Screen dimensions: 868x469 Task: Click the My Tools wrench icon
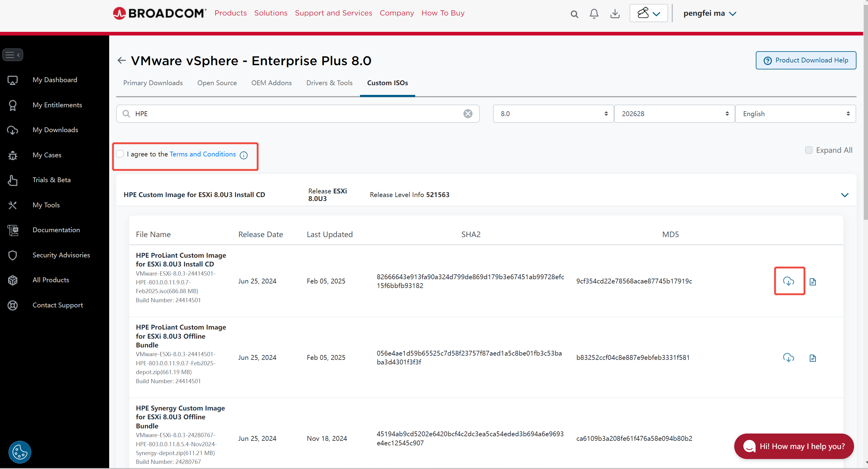point(12,205)
